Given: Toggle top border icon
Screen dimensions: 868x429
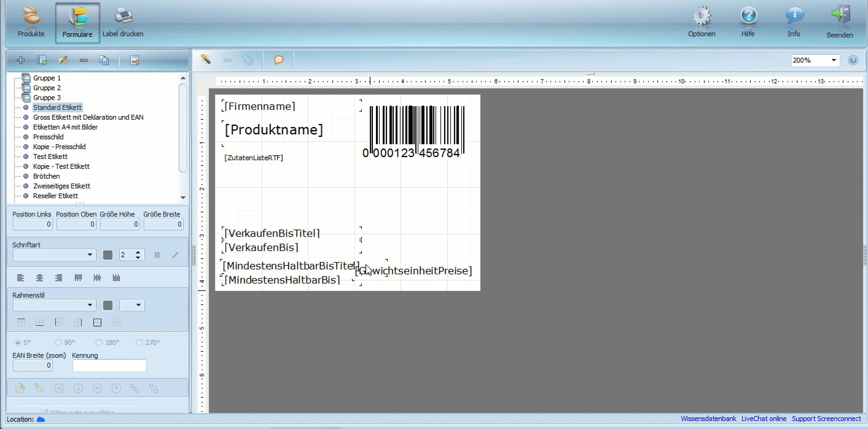Looking at the screenshot, I should (x=21, y=322).
